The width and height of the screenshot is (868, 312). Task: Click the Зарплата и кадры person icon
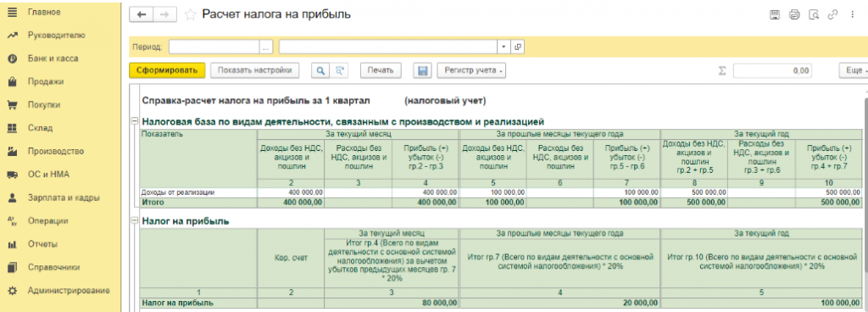point(12,198)
